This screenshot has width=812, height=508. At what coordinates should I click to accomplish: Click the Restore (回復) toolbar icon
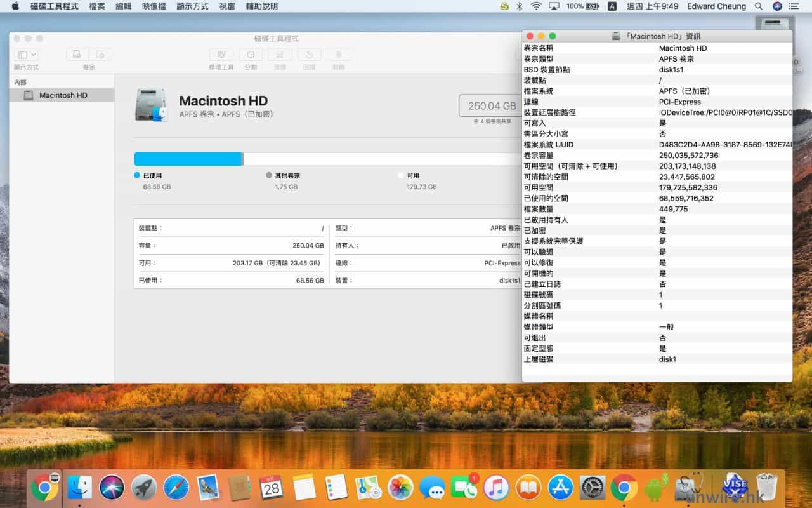tap(309, 55)
